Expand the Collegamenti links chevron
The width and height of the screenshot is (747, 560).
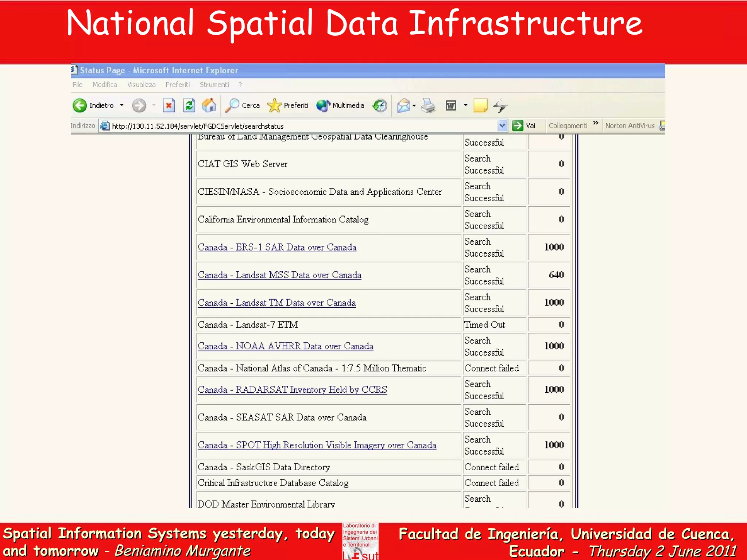point(596,123)
